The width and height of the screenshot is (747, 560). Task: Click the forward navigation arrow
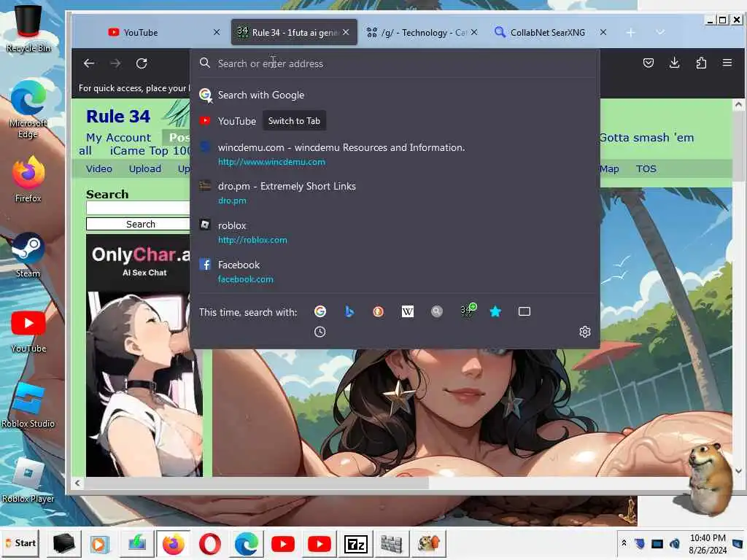click(x=115, y=63)
